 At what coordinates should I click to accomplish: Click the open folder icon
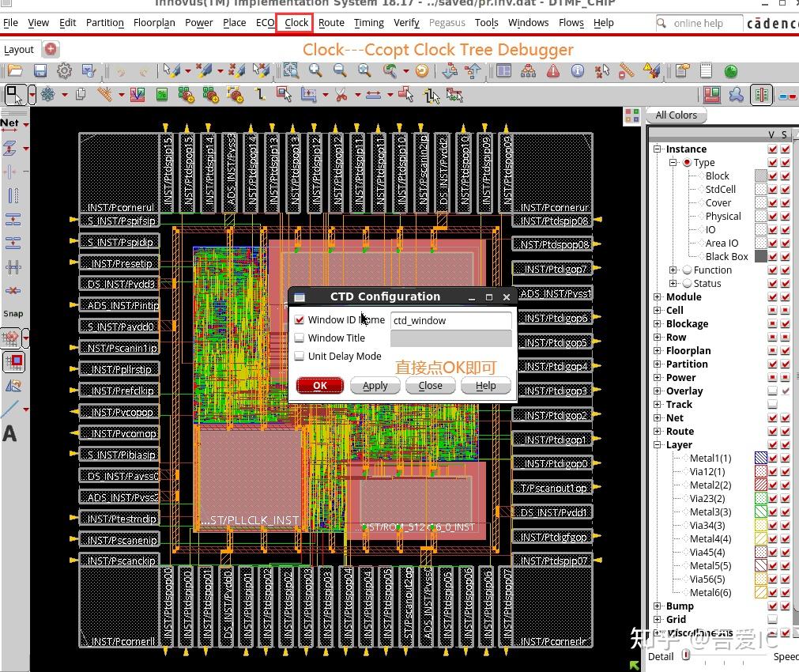click(x=16, y=71)
